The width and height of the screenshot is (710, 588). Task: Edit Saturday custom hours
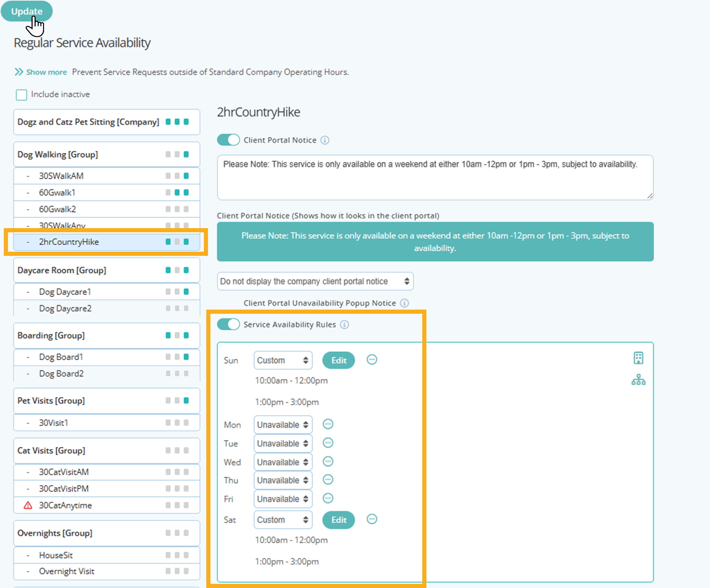point(338,520)
